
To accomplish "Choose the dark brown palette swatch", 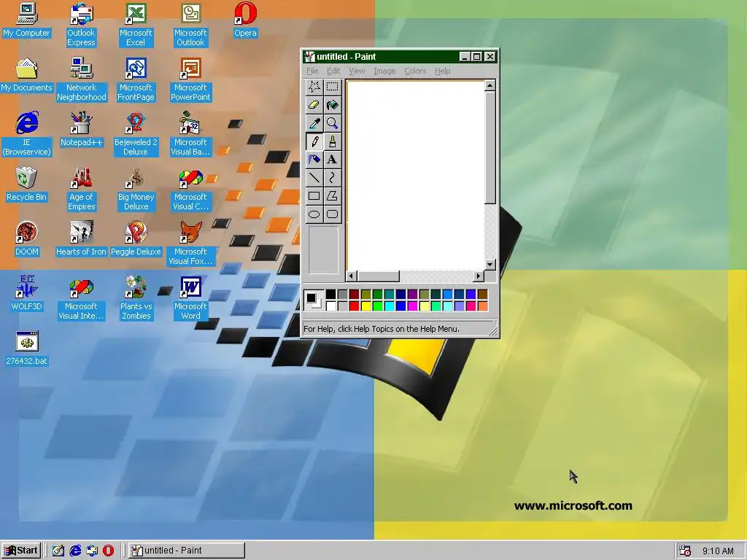I will 483,295.
